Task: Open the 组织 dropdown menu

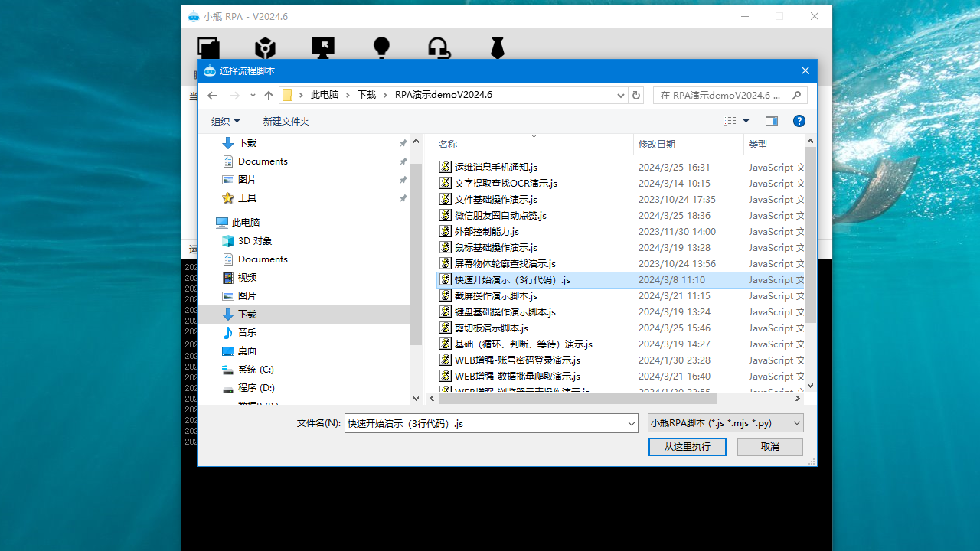Action: coord(225,120)
